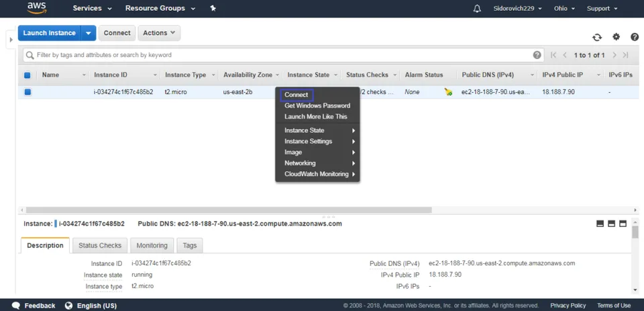The height and width of the screenshot is (311, 644).
Task: Switch to the Tags tab
Action: click(x=190, y=246)
